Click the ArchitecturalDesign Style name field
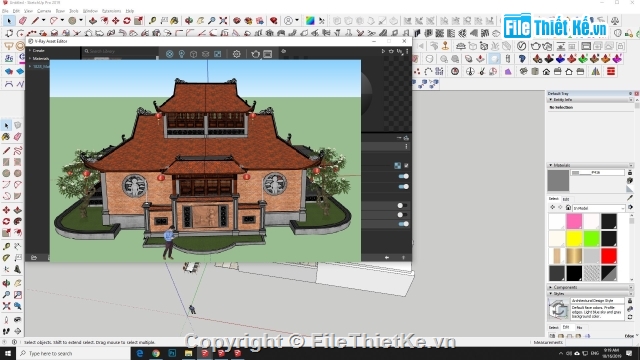 click(x=597, y=300)
